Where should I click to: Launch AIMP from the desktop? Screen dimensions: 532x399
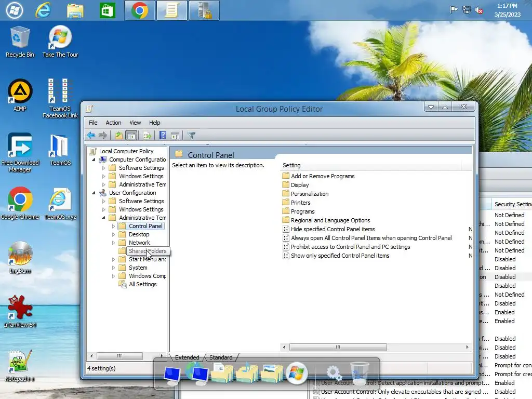(x=20, y=95)
